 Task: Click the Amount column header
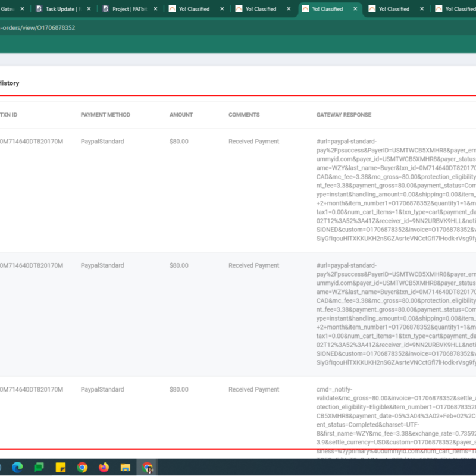tap(181, 115)
